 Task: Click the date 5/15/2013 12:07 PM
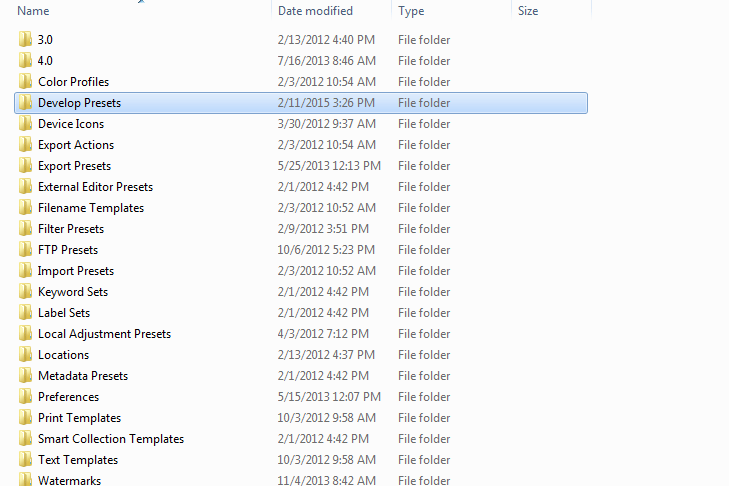329,397
